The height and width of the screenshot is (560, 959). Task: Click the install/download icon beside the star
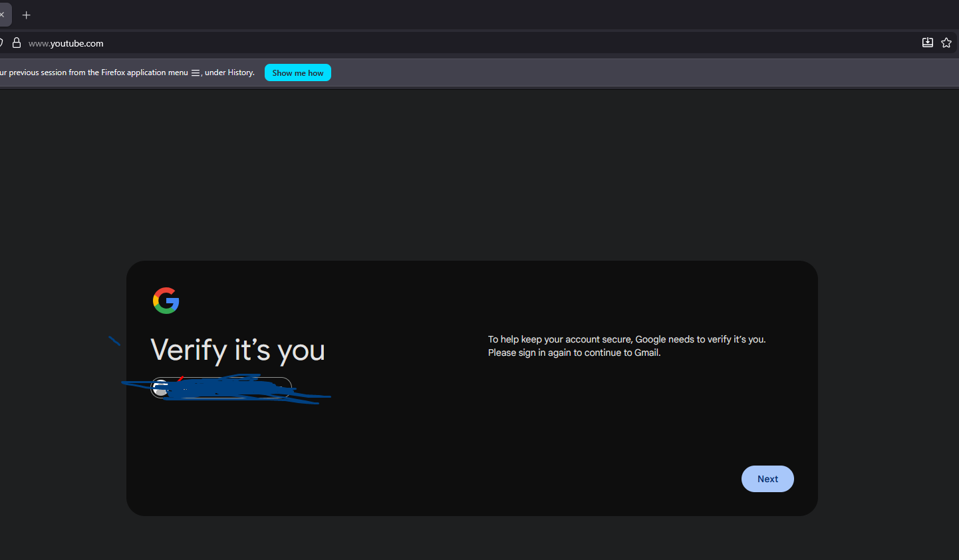tap(928, 43)
